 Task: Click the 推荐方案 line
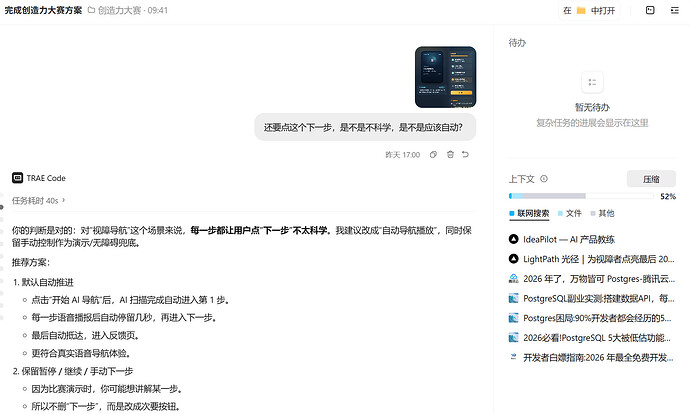(x=31, y=262)
